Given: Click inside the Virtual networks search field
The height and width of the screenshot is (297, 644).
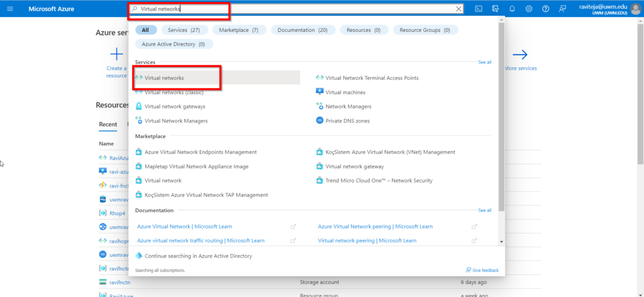Looking at the screenshot, I should tap(296, 9).
